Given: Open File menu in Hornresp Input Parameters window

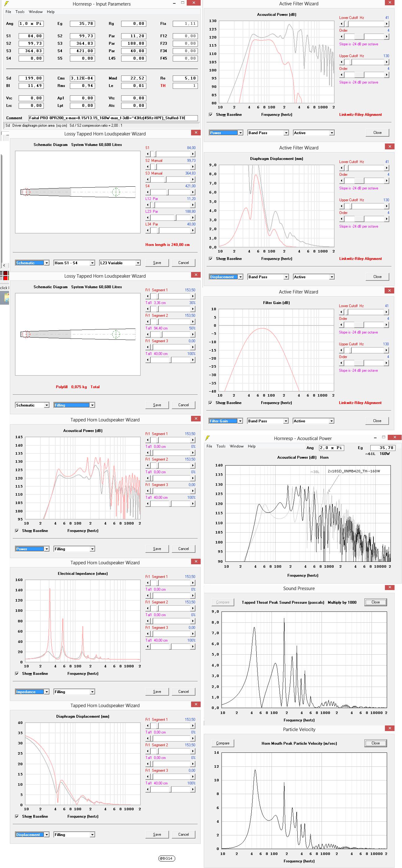Looking at the screenshot, I should click(8, 12).
